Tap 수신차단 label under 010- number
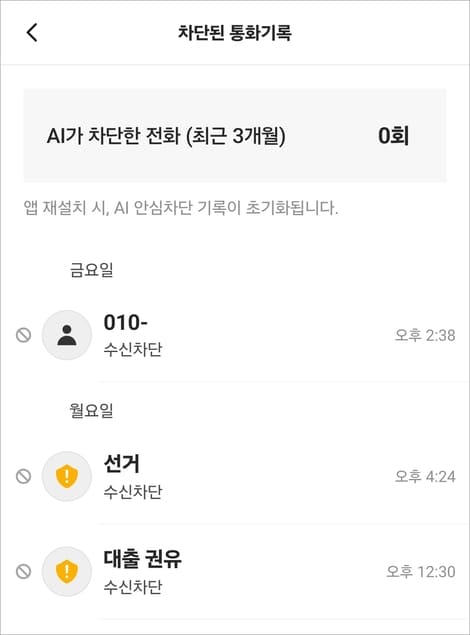470x635 pixels. (133, 349)
